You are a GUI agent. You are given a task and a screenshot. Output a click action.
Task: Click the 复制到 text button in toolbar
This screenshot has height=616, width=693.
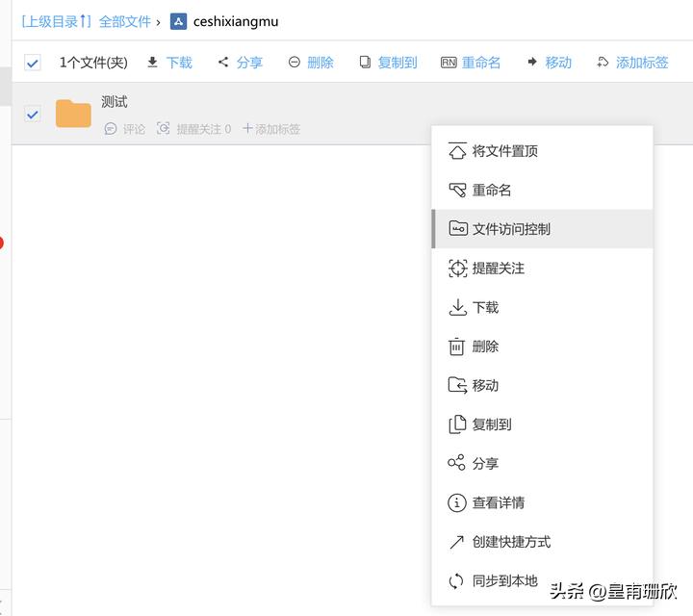pos(398,63)
